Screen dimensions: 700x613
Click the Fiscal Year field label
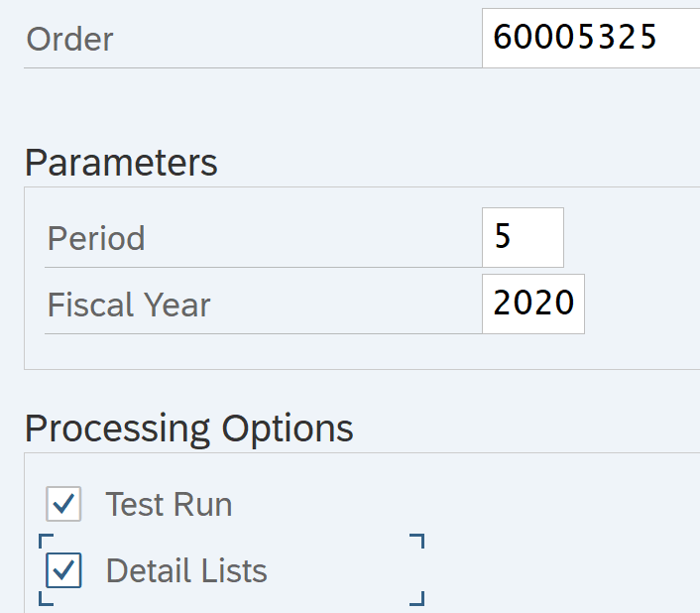[129, 305]
